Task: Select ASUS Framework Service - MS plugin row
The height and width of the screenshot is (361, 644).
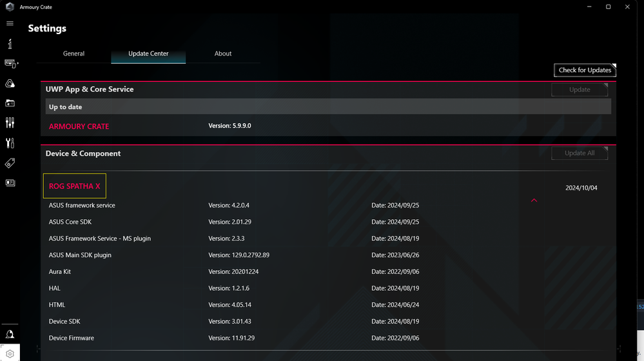Action: 328,239
